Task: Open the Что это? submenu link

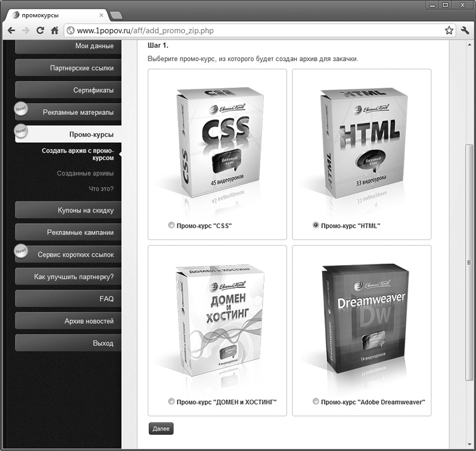Action: point(101,188)
